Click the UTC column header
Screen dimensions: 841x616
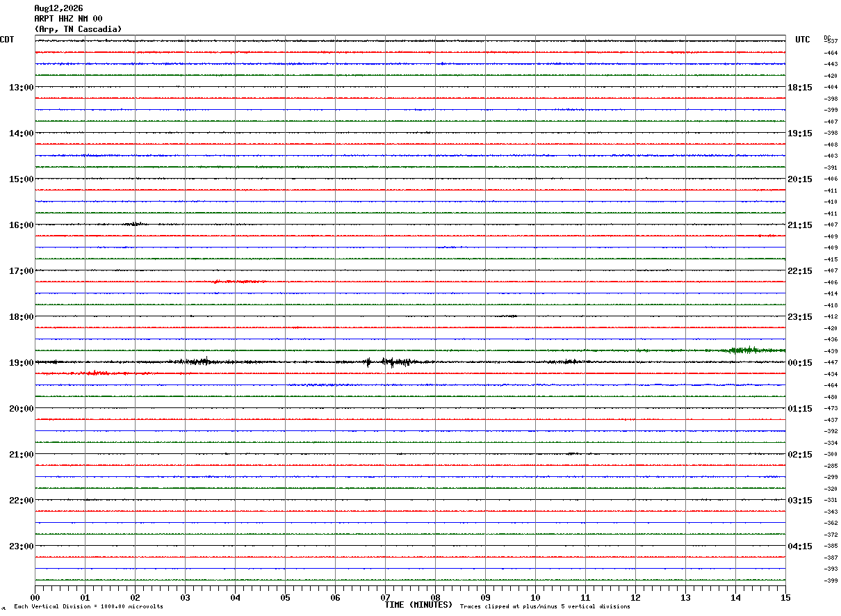click(803, 40)
